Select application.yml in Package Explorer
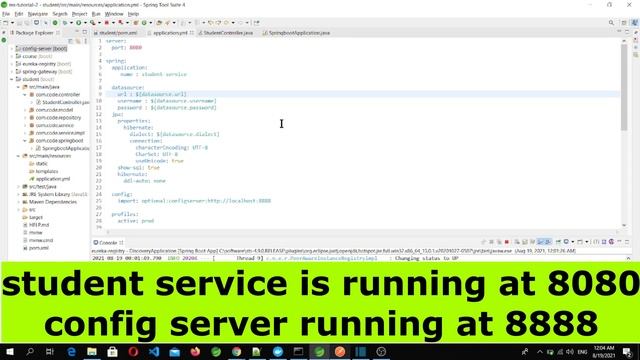The image size is (640, 360). [50, 179]
